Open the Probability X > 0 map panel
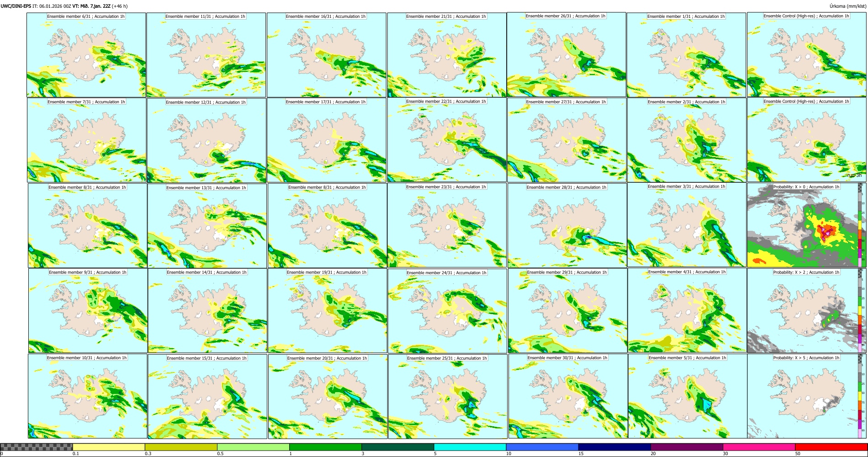 [807, 225]
